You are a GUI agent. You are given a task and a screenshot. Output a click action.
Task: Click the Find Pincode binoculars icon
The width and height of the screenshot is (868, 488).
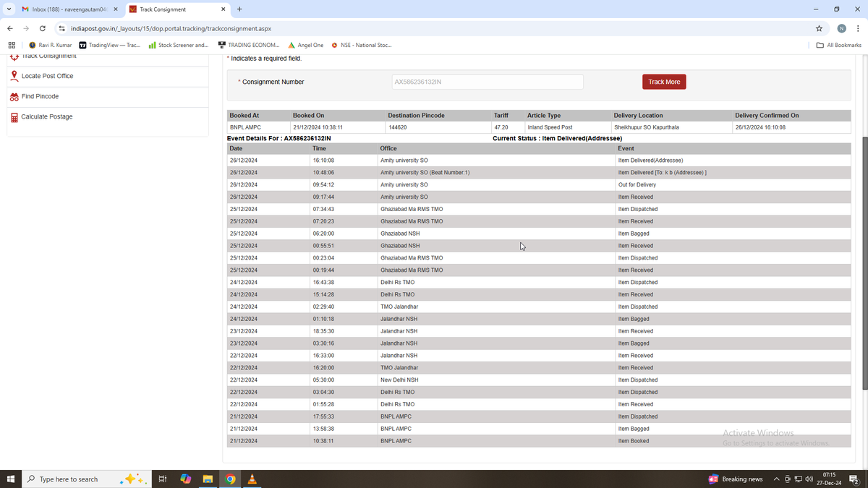coord(14,97)
